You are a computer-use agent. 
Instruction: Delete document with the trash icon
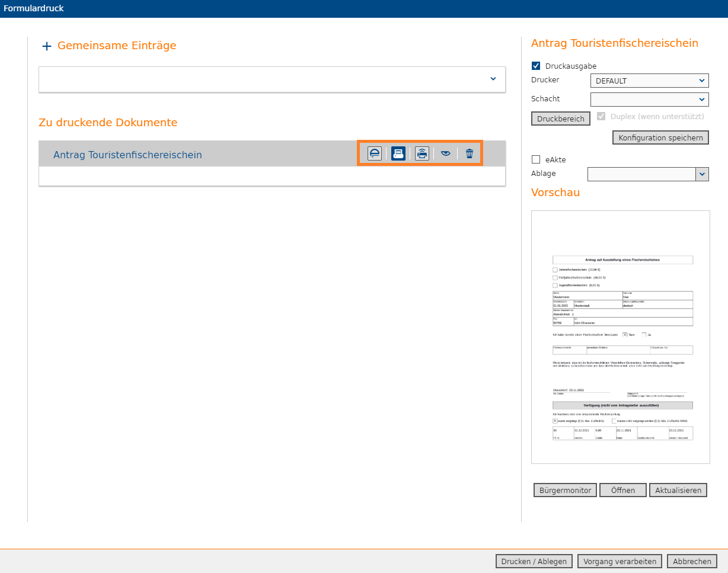pos(470,153)
